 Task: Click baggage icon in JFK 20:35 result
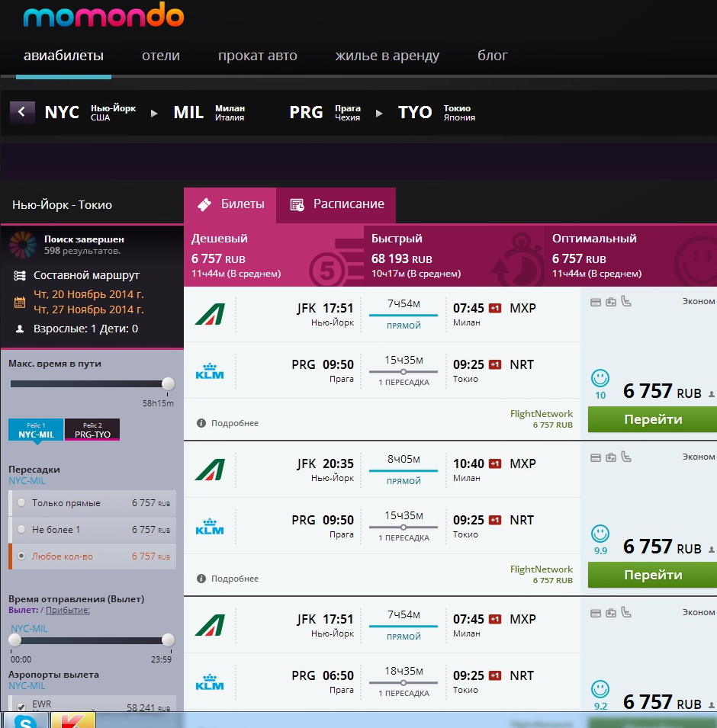[x=610, y=458]
